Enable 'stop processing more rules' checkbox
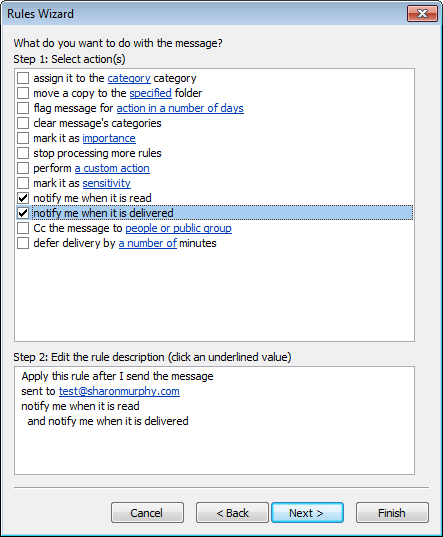443x537 pixels. 23,153
